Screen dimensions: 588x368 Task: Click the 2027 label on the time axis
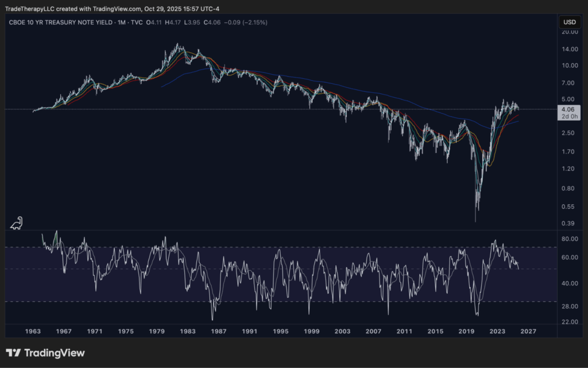pyautogui.click(x=529, y=332)
